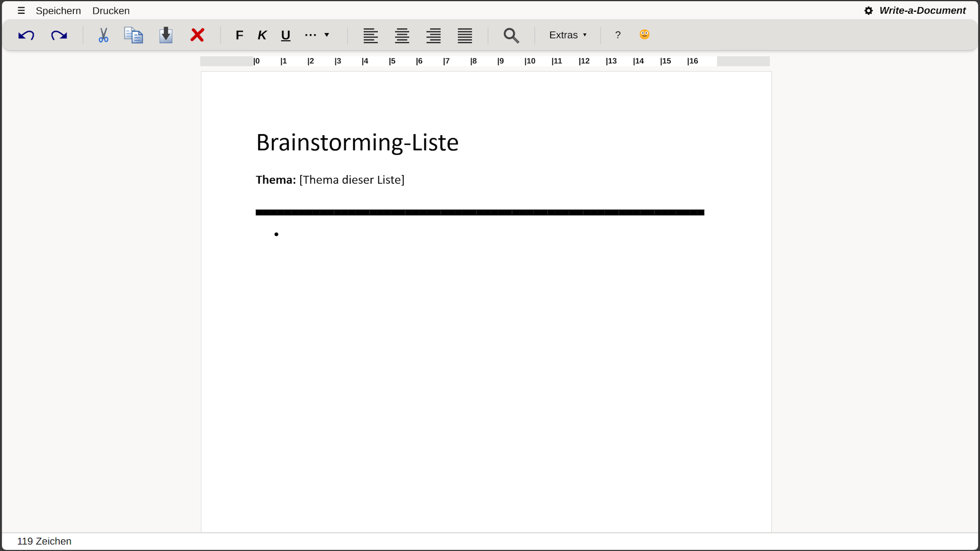The image size is (980, 551).
Task: Cut selection with scissors icon
Action: pos(103,35)
